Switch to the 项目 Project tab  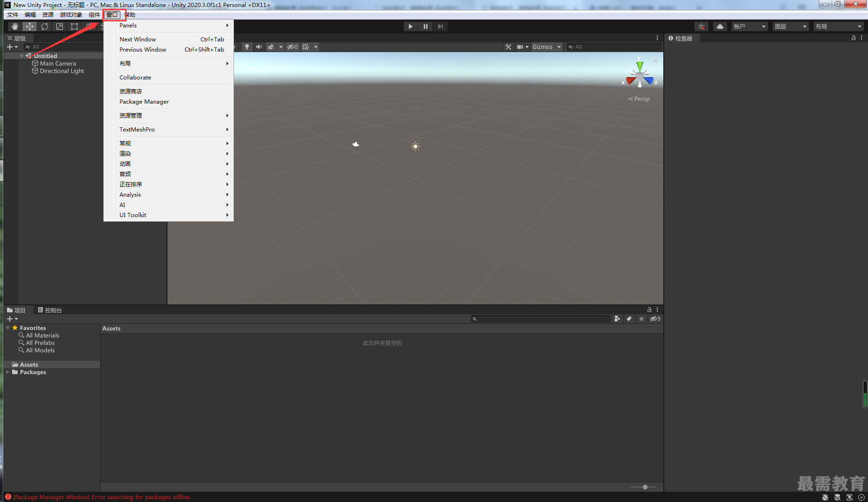pyautogui.click(x=16, y=310)
